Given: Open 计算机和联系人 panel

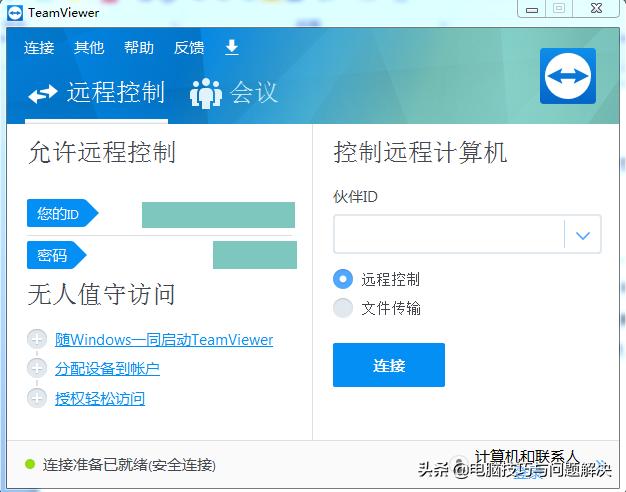Looking at the screenshot, I should click(x=526, y=456).
